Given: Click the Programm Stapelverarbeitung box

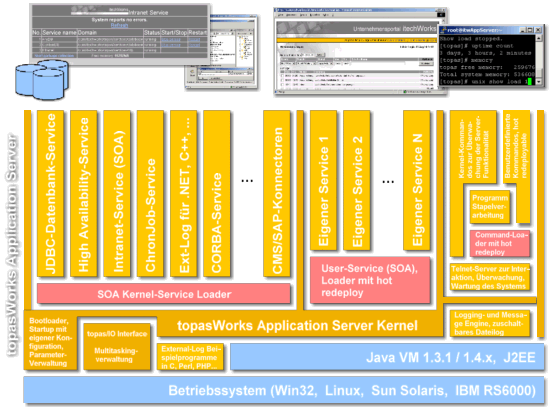Looking at the screenshot, I should (x=489, y=207).
